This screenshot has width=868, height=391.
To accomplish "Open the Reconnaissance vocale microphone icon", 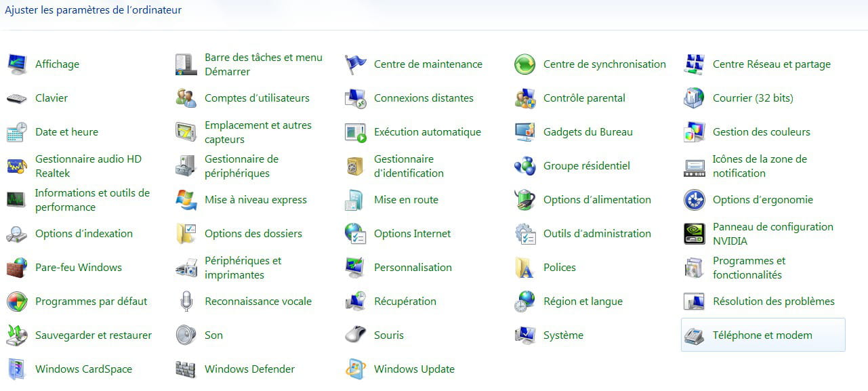I will [x=186, y=302].
